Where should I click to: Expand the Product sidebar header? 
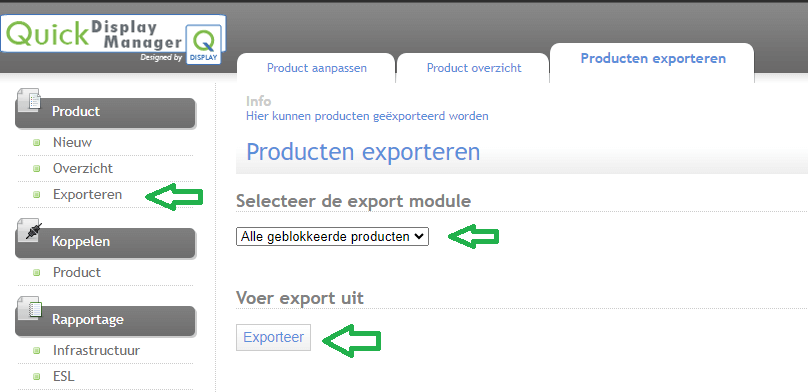tap(105, 112)
